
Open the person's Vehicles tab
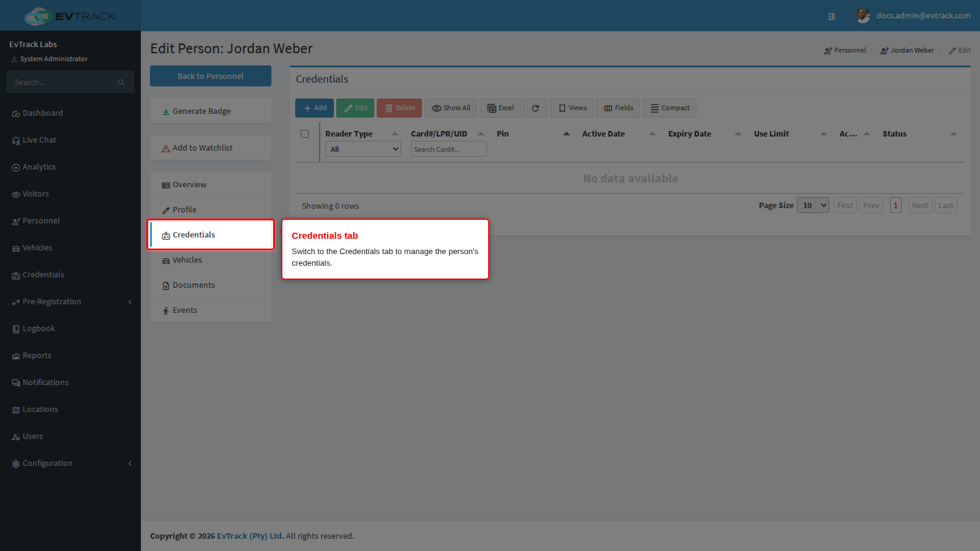(211, 260)
